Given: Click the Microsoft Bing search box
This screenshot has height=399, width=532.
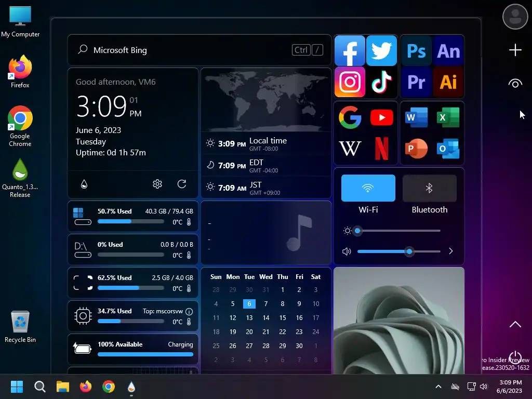Looking at the screenshot, I should point(199,50).
